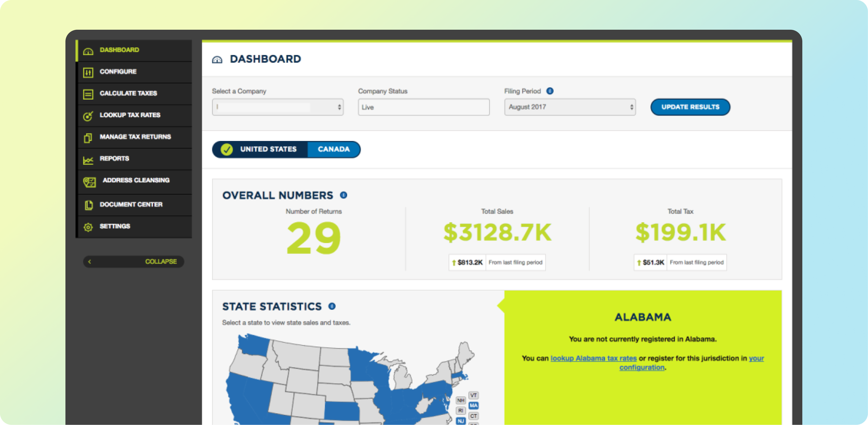This screenshot has height=425, width=868.
Task: Click the Filing Period info icon
Action: [550, 91]
